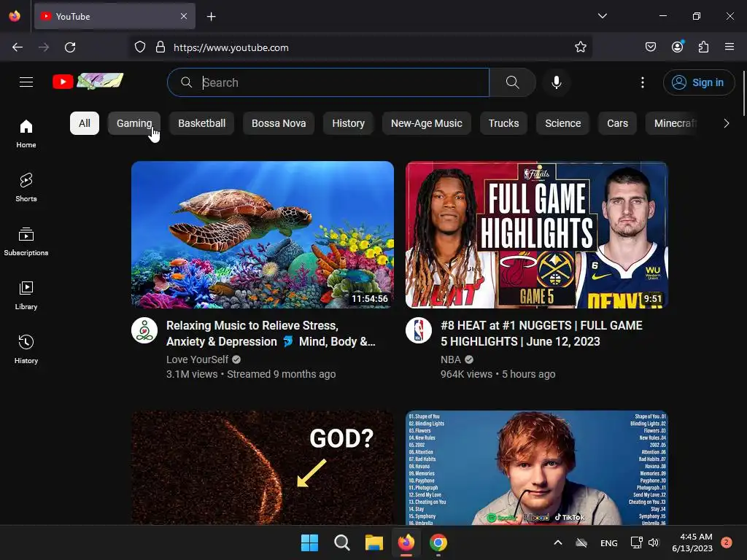The width and height of the screenshot is (747, 560).
Task: Click the YouTube search input field
Action: pyautogui.click(x=329, y=82)
